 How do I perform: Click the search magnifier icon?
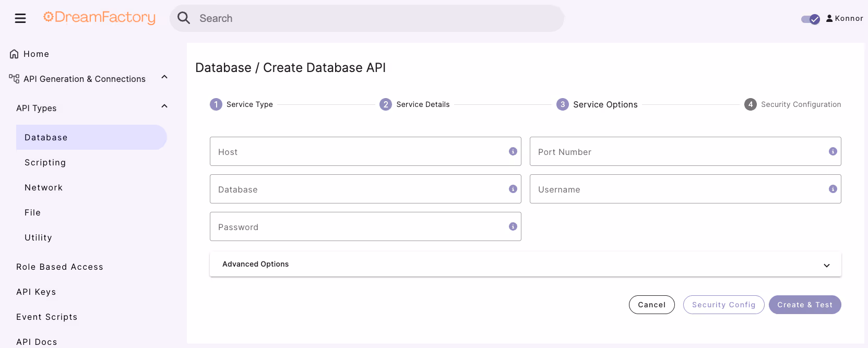point(184,18)
